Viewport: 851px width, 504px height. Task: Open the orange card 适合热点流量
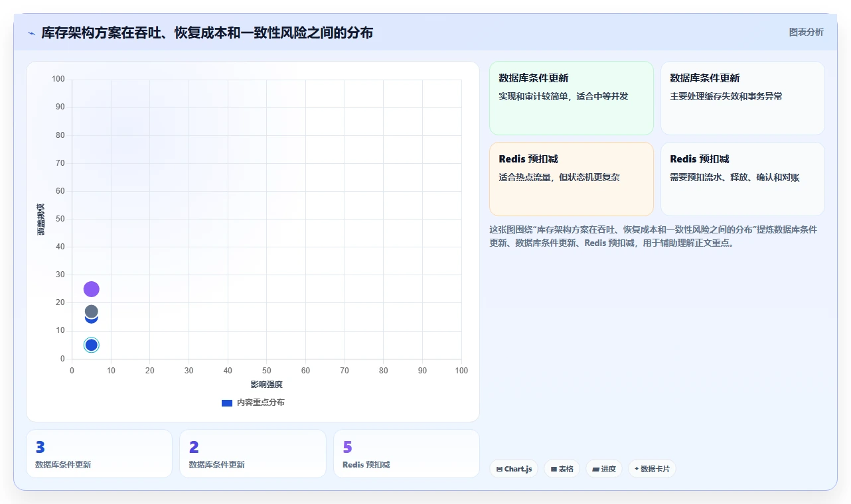click(572, 179)
